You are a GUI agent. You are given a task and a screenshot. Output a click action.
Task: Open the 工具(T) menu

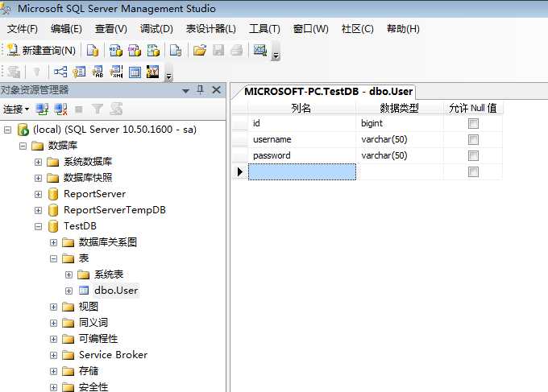pos(264,29)
